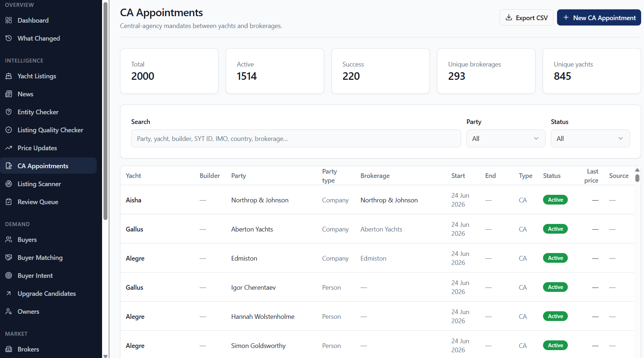The height and width of the screenshot is (358, 644).
Task: Click the CA Appointments pen icon
Action: point(9,166)
